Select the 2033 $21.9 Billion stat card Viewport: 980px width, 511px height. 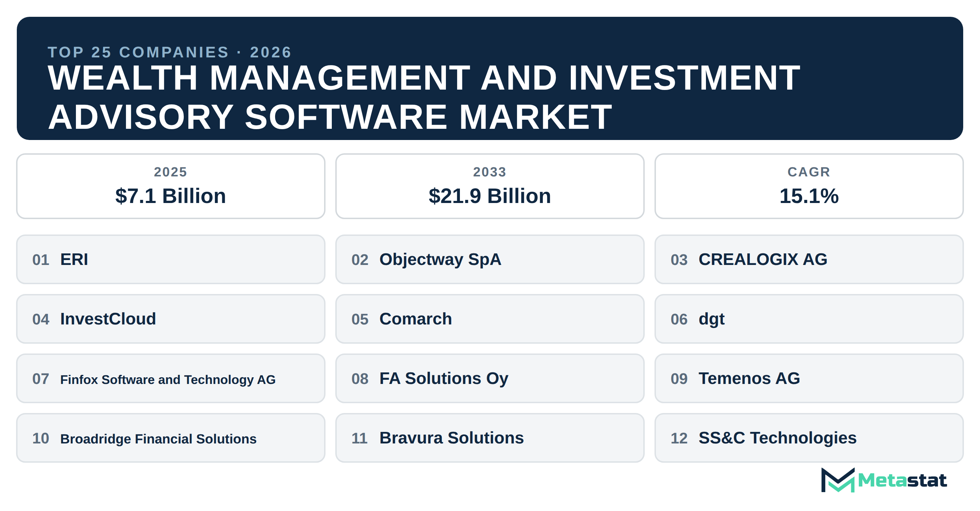[x=490, y=186]
